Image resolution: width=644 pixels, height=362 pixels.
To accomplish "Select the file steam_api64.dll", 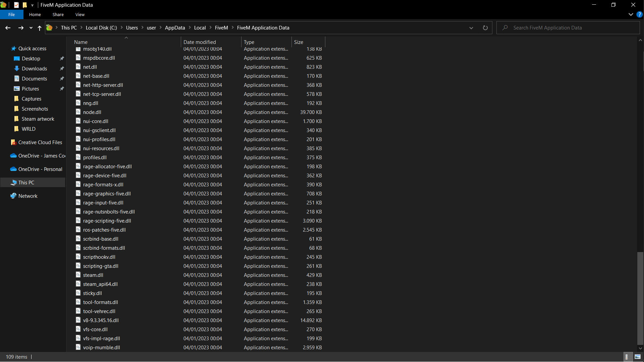I will tap(100, 284).
